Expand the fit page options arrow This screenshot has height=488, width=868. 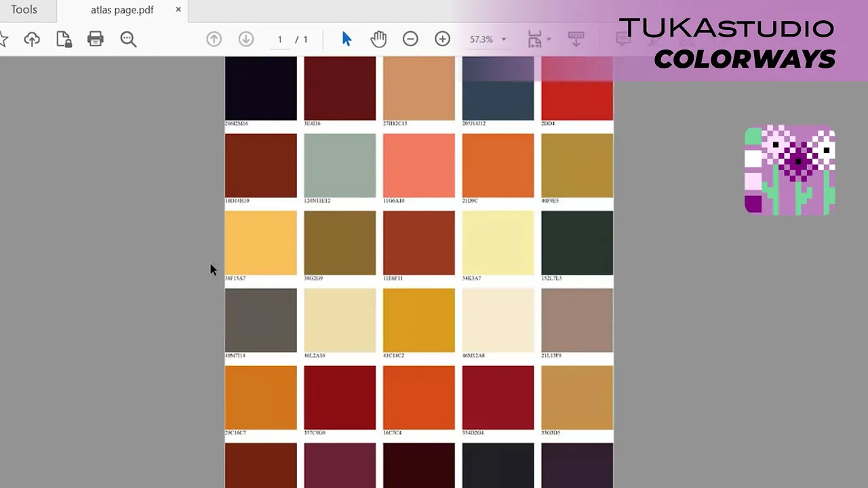(x=549, y=39)
